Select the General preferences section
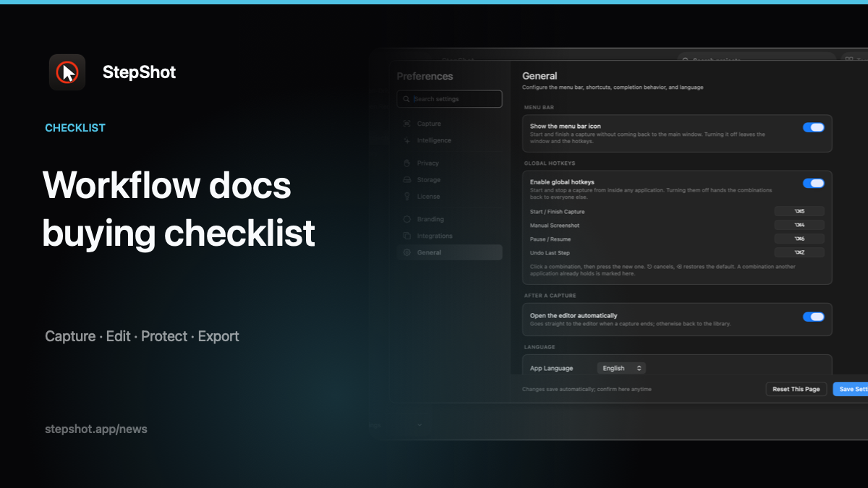868x488 pixels. coord(449,252)
